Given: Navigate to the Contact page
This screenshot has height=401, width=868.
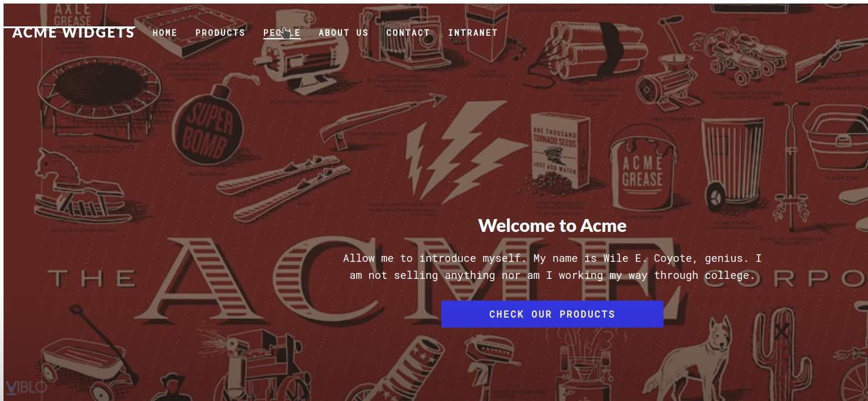Looking at the screenshot, I should (408, 33).
